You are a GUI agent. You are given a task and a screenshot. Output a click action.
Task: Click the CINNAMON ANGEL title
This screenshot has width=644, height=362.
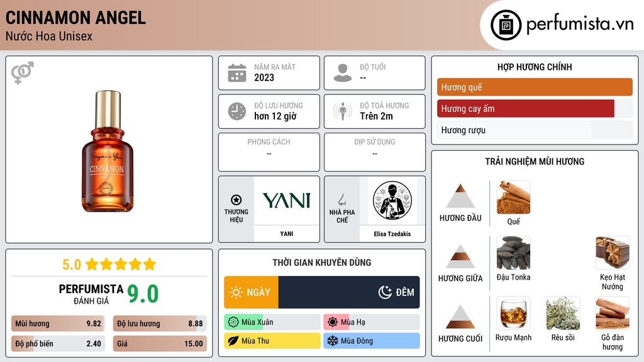[75, 18]
